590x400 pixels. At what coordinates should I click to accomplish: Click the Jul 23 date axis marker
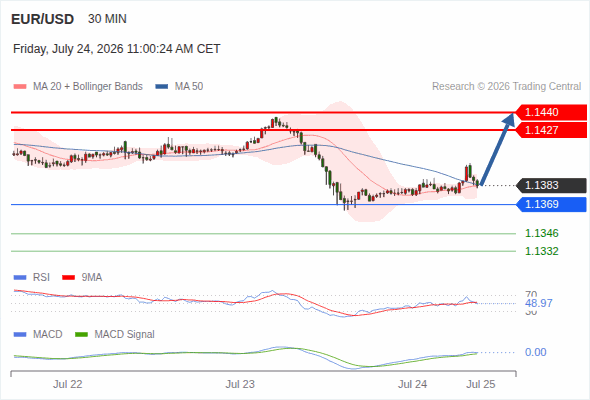pyautogui.click(x=240, y=384)
